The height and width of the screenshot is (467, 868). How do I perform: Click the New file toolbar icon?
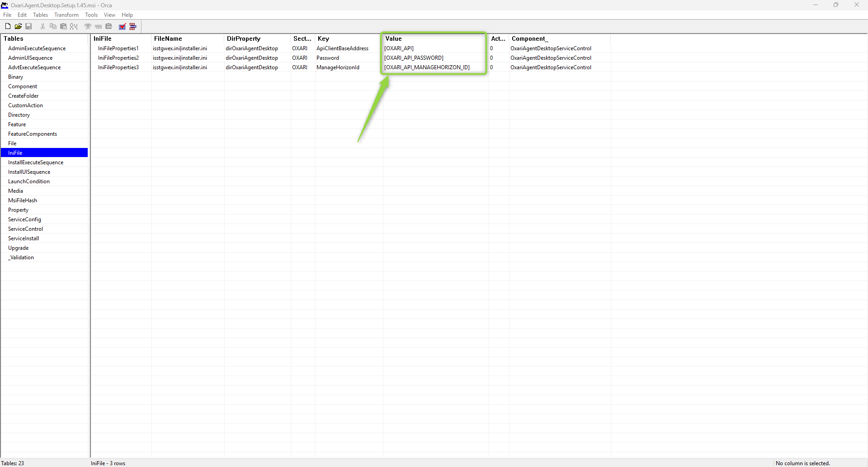8,26
